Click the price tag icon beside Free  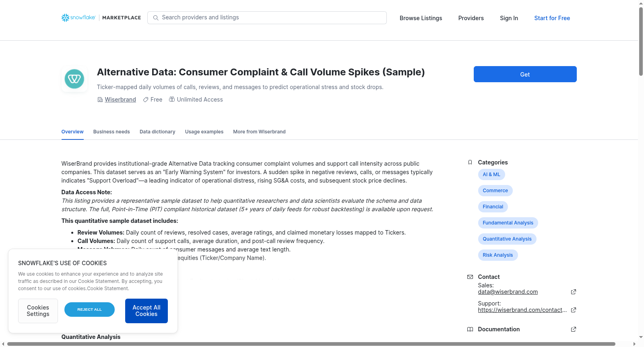146,100
